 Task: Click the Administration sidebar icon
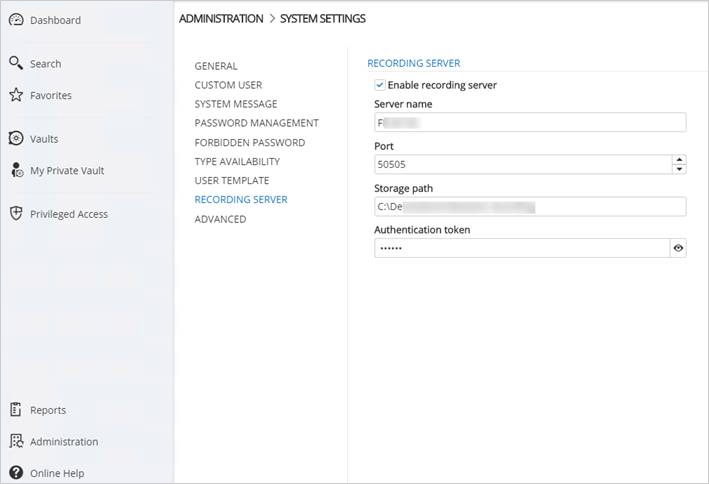coord(16,442)
